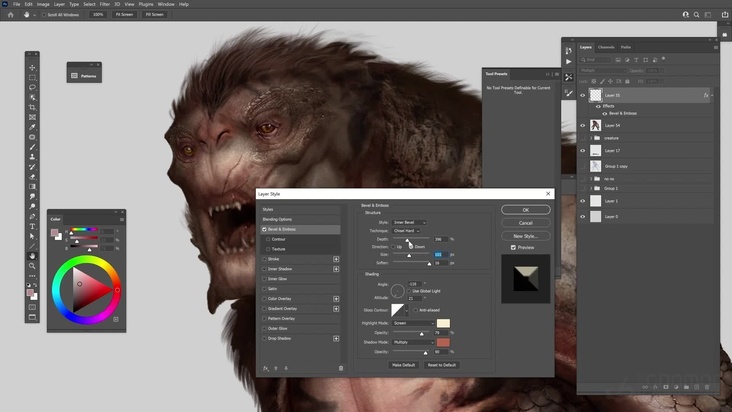Enable the Contour checkbox
Image resolution: width=732 pixels, height=412 pixels.
coord(268,239)
